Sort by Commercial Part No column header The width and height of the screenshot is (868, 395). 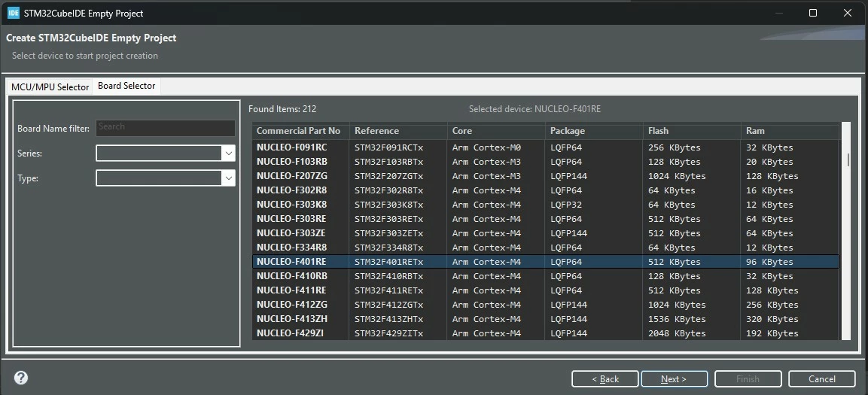point(300,131)
